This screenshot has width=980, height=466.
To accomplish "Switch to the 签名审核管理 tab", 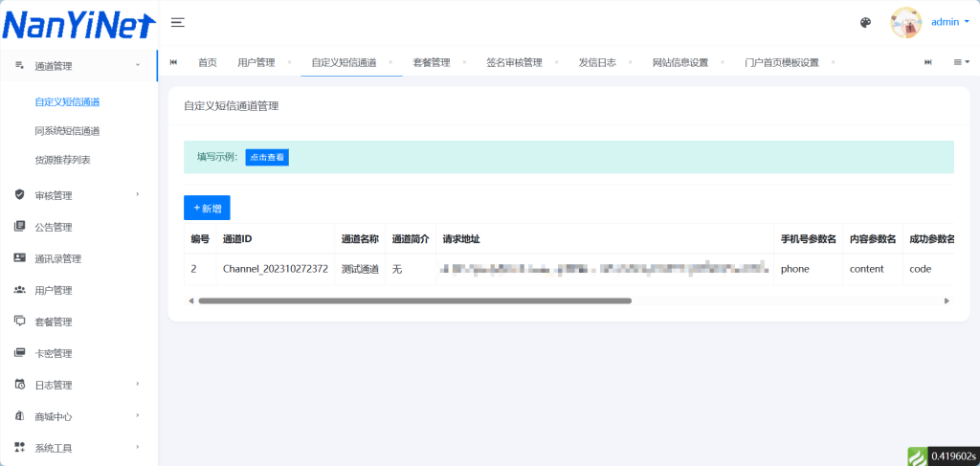I will [514, 62].
